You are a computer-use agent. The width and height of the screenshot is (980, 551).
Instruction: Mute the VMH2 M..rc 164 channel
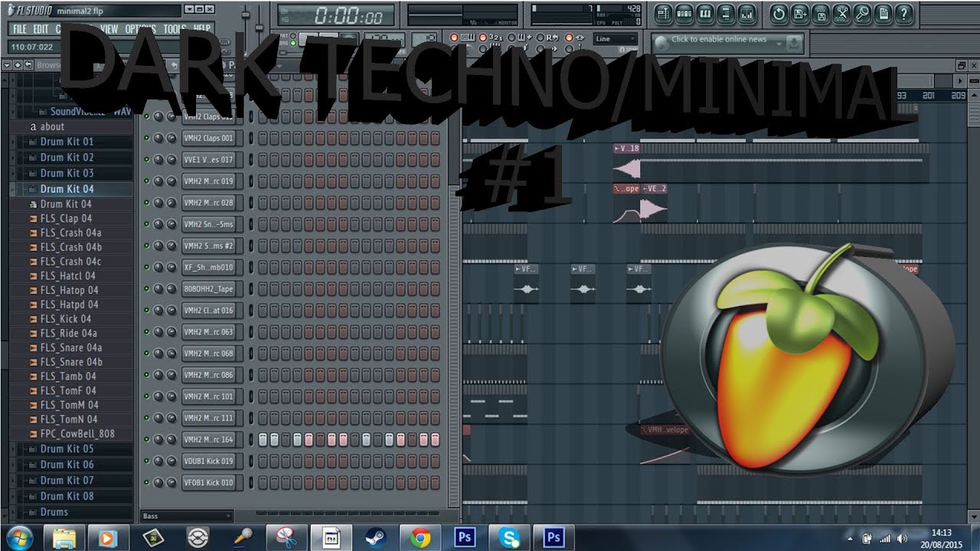click(146, 440)
